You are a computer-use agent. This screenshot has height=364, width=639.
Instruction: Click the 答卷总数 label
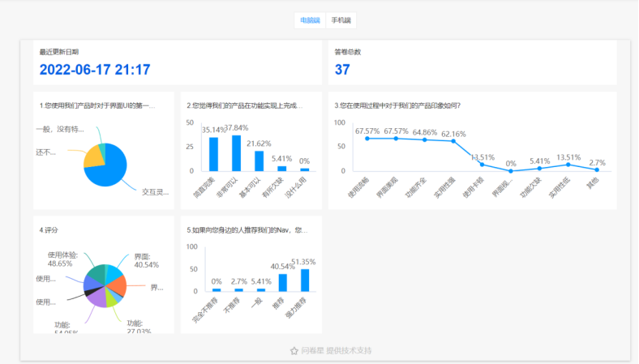click(x=348, y=52)
